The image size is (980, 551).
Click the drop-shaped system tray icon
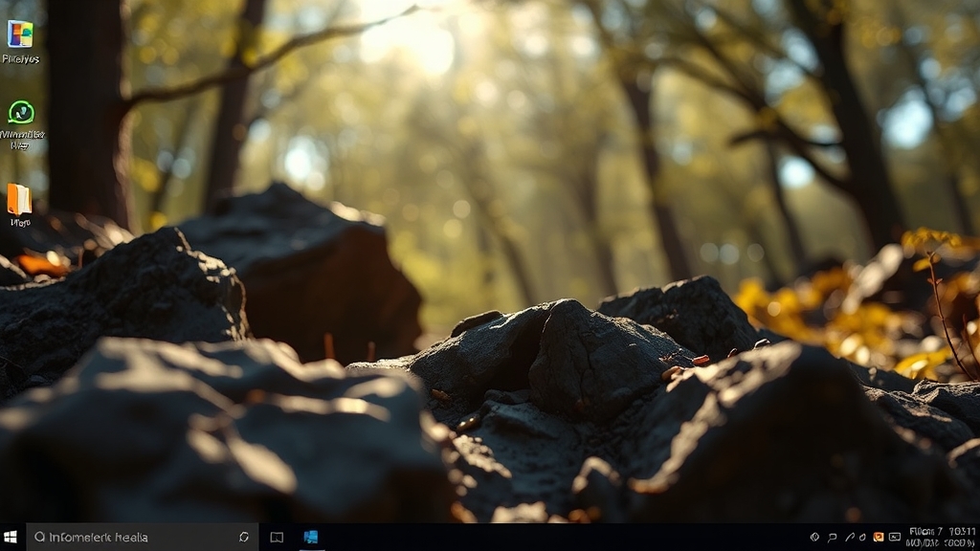(x=862, y=537)
